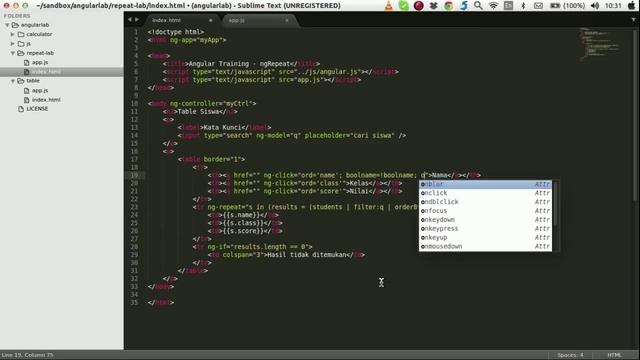This screenshot has height=360, width=640.
Task: Select index.html under repeat-lab
Action: [x=46, y=72]
